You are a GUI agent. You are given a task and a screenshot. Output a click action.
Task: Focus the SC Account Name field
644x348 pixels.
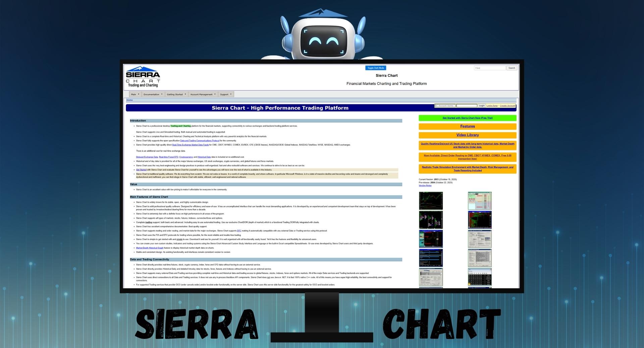click(x=445, y=106)
